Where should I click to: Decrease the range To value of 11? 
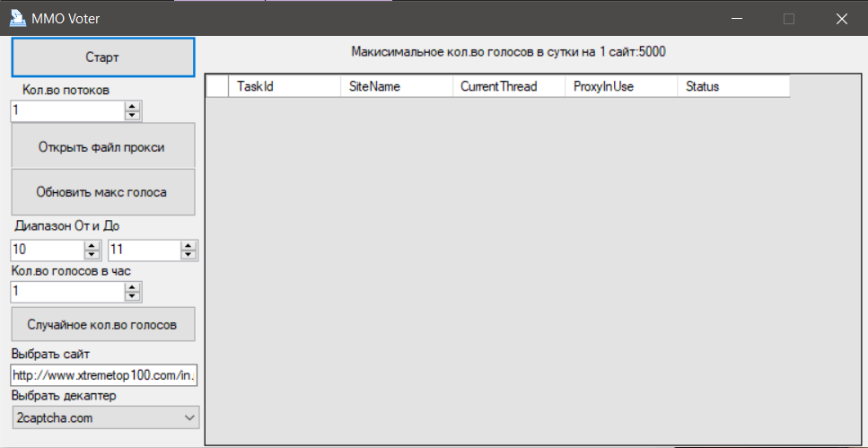(x=188, y=255)
